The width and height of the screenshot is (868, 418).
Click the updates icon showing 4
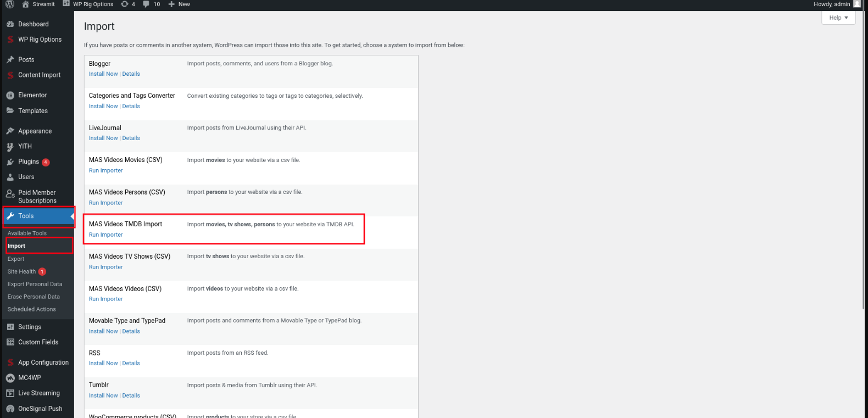point(125,4)
